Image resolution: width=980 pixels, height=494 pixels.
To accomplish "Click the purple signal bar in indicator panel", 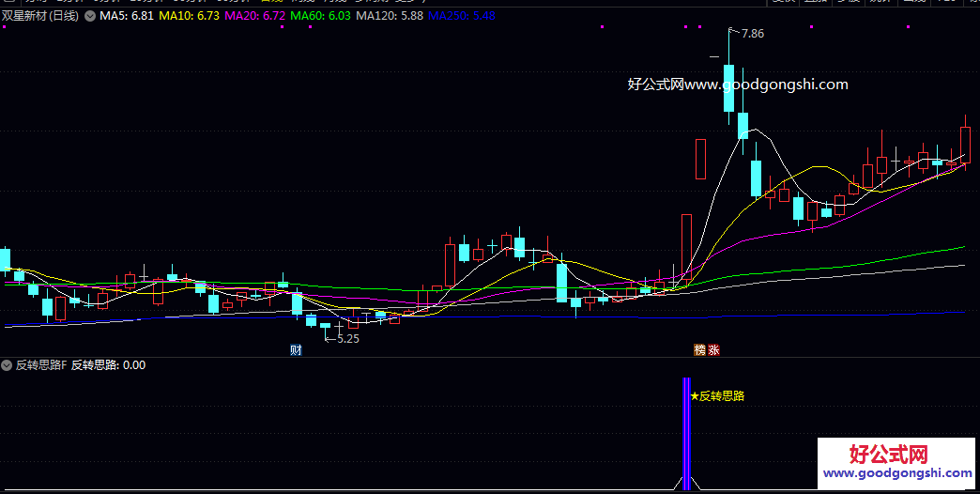I will 687,433.
